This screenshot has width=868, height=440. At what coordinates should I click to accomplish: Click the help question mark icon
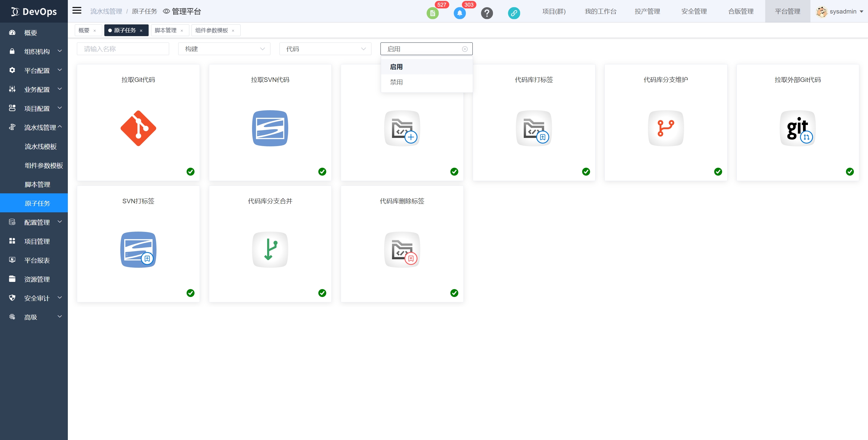pos(487,13)
